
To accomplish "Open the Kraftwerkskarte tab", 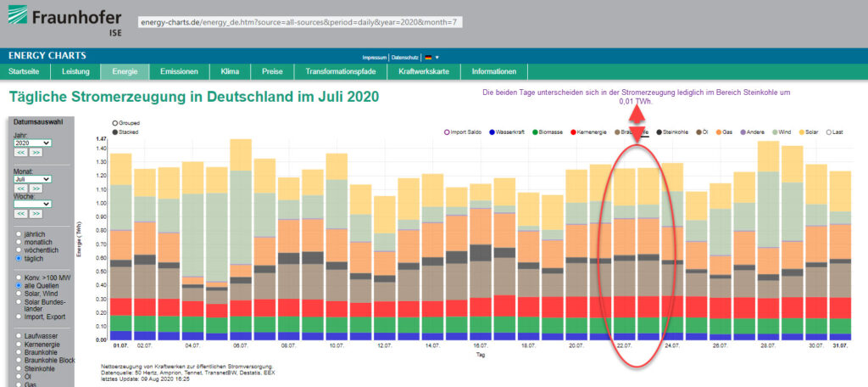I will click(x=424, y=71).
